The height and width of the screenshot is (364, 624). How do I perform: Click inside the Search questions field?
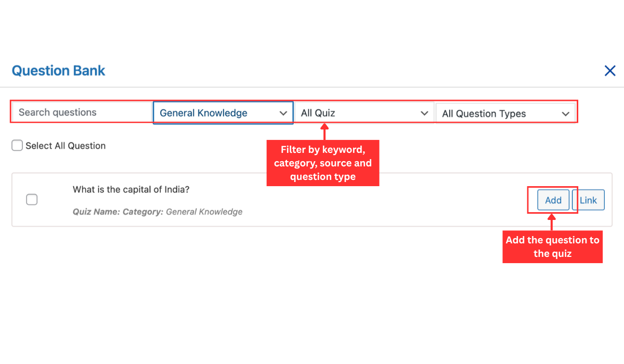pyautogui.click(x=81, y=112)
